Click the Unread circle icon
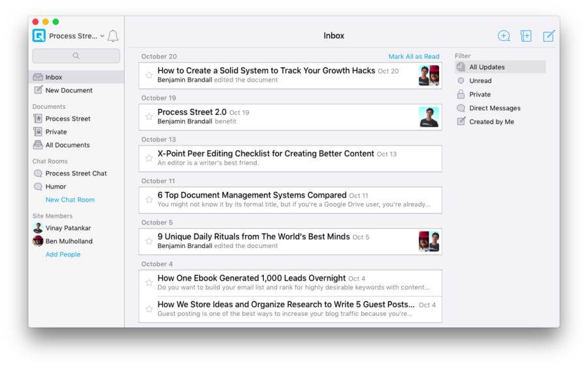588x368 pixels. pyautogui.click(x=461, y=80)
